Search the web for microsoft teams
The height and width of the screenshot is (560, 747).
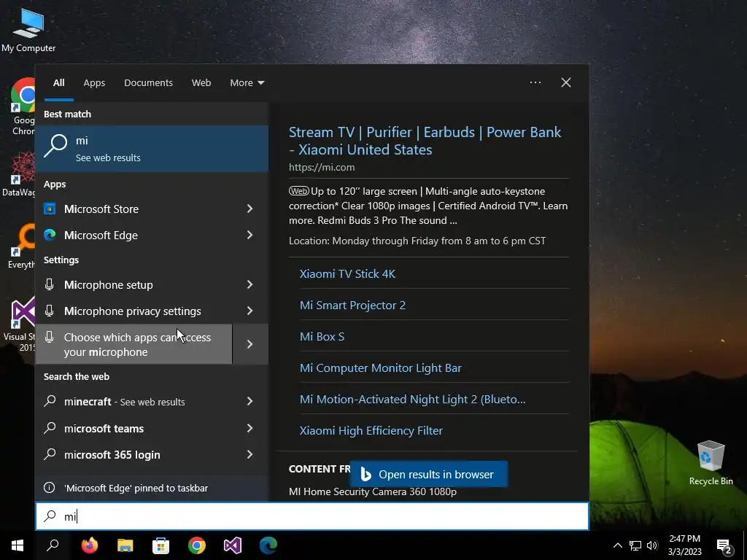point(133,428)
